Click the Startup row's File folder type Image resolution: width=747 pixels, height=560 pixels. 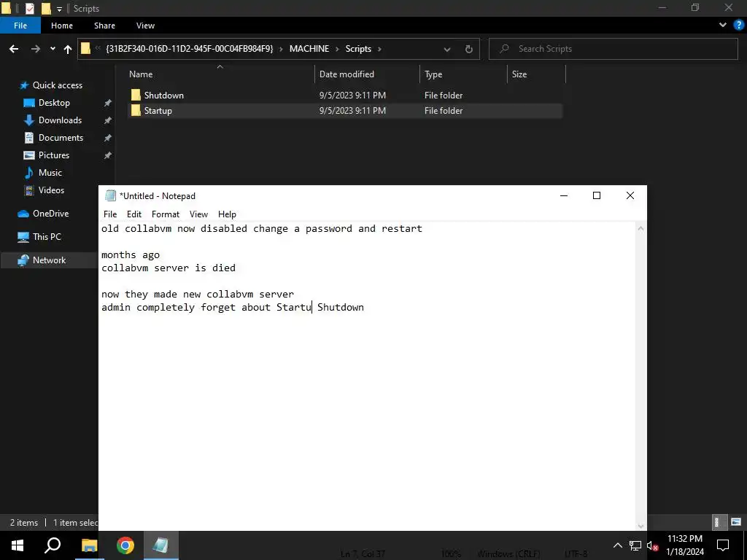[x=443, y=111]
